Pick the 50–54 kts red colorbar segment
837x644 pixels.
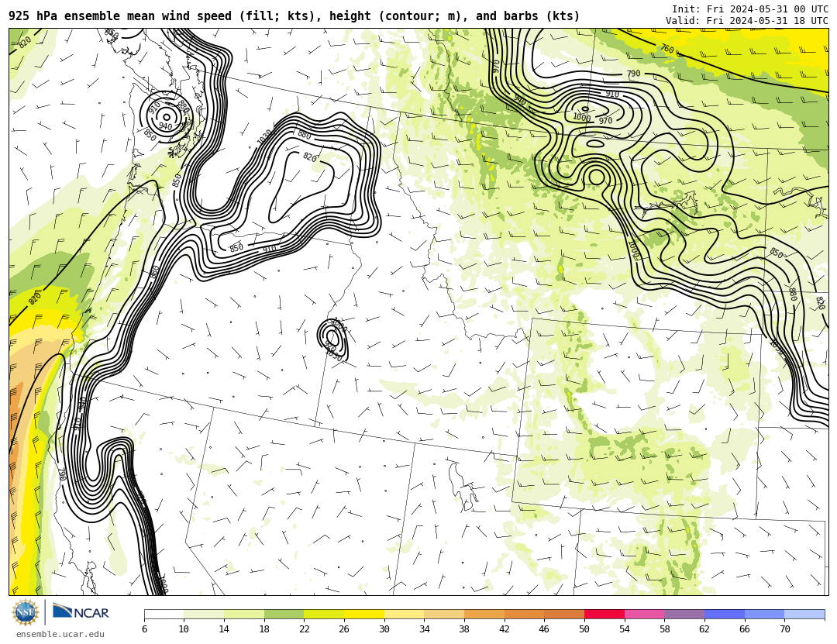(x=604, y=614)
